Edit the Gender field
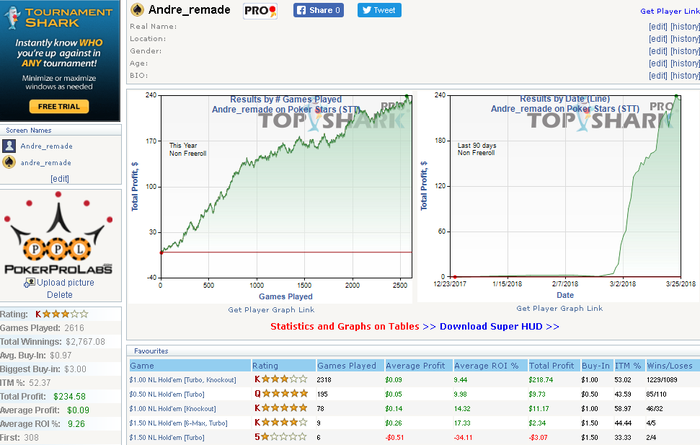The height and width of the screenshot is (445, 700). (658, 51)
